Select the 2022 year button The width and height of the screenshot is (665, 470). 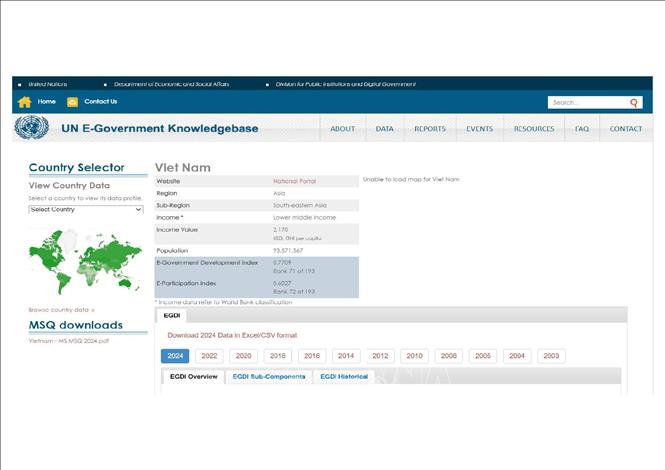[209, 356]
